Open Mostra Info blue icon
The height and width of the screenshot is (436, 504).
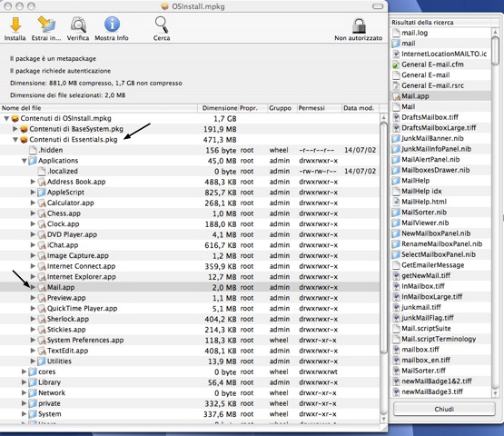click(x=112, y=25)
